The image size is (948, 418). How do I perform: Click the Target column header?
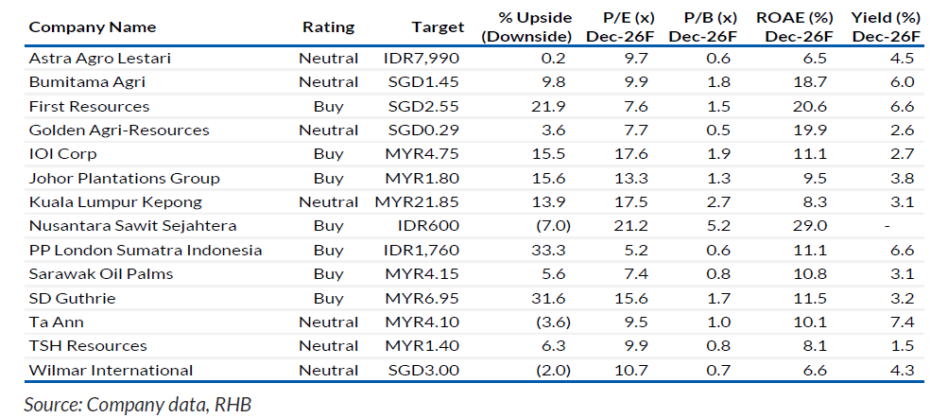click(x=437, y=27)
